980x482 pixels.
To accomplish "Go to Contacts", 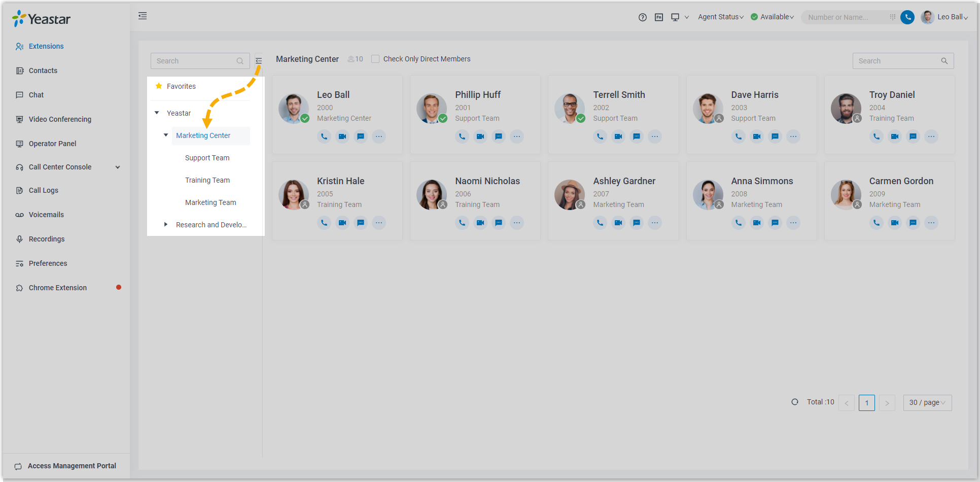I will click(43, 71).
